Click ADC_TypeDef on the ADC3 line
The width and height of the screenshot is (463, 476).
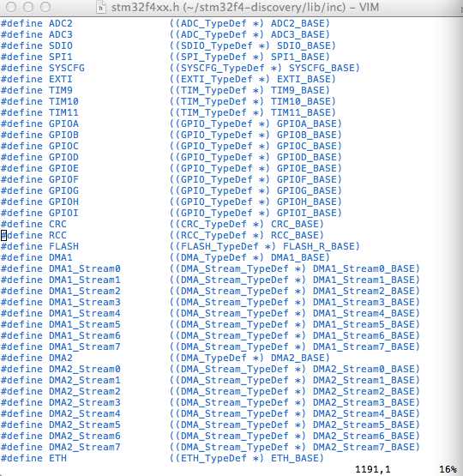[213, 34]
